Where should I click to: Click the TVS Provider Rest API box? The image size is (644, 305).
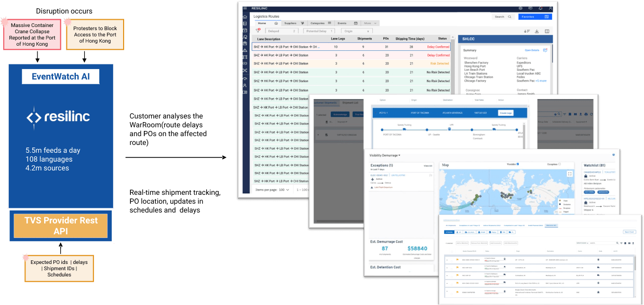[60, 226]
